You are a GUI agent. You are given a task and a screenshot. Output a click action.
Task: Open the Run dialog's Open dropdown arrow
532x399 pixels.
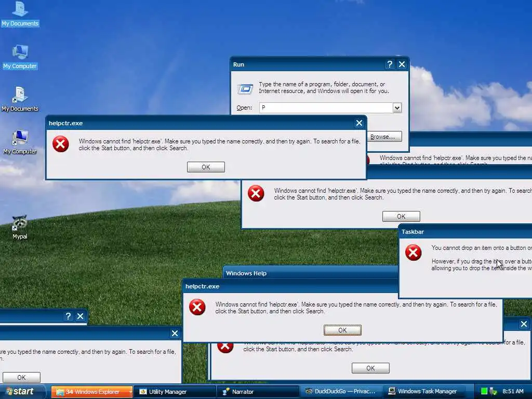click(397, 108)
